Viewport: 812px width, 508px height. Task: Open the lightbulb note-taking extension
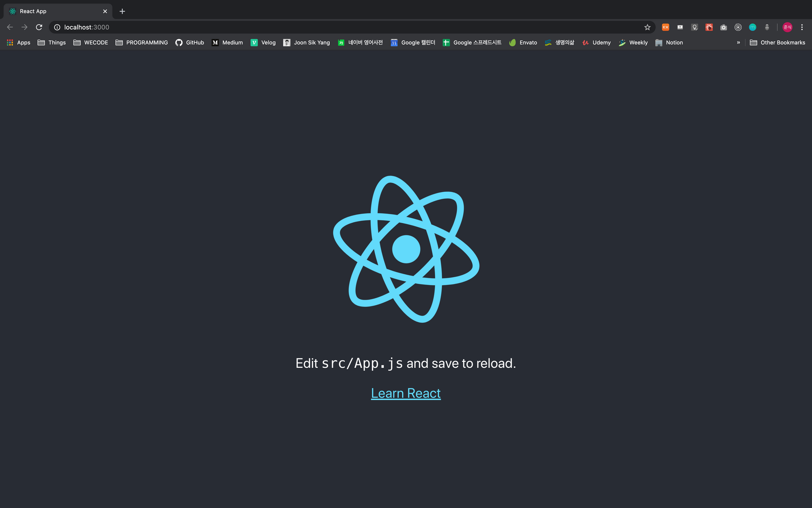(695, 27)
